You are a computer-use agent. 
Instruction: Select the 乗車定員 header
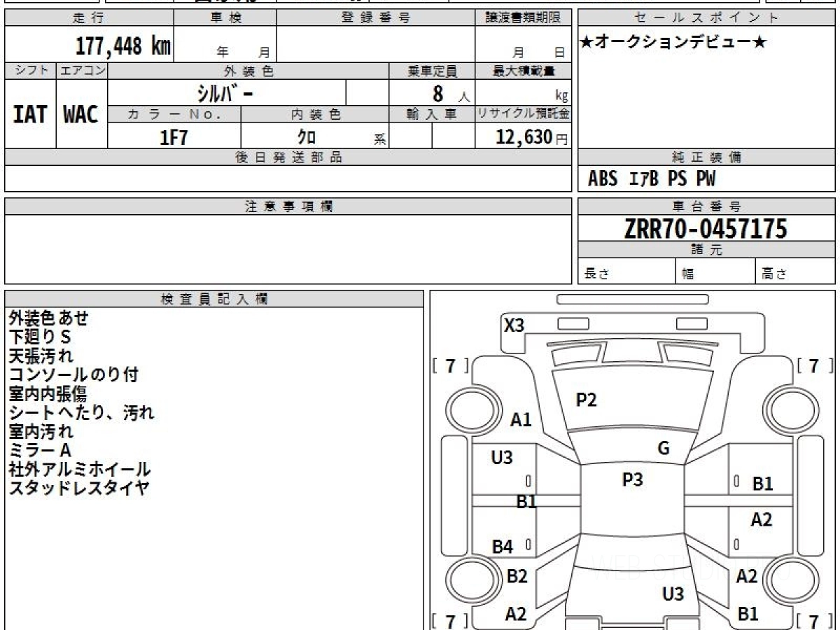tap(432, 71)
